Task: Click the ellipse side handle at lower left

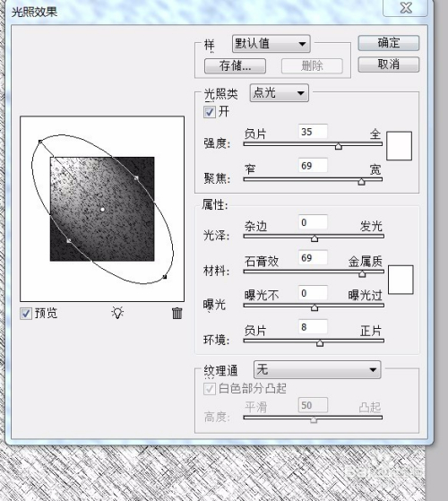Action: click(x=69, y=240)
